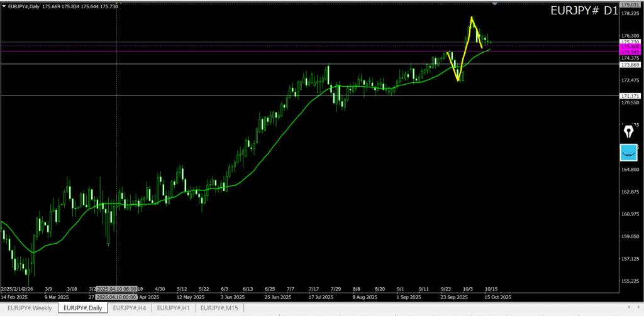
Task: Click the 179.031 price label at top
Action: click(630, 4)
